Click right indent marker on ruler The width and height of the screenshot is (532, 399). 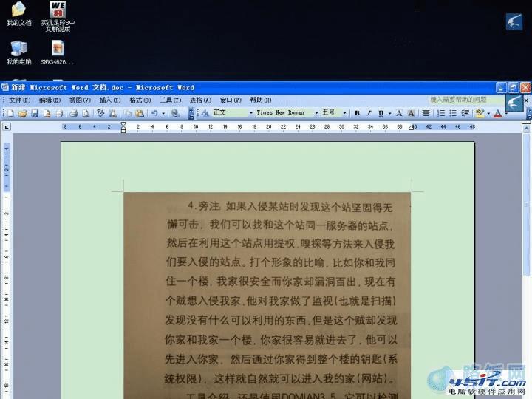tap(412, 129)
